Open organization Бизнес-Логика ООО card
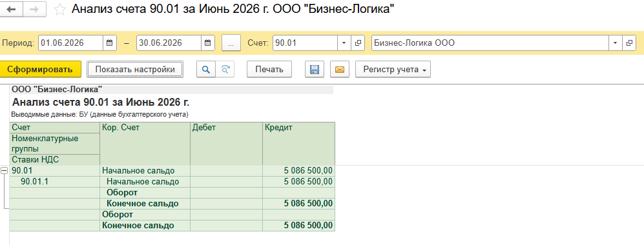 pos(628,43)
